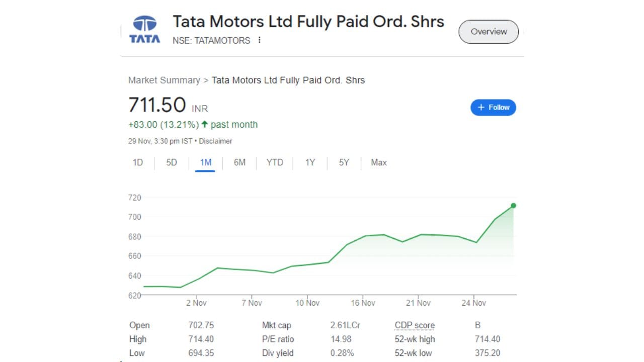
Task: Show the Max history chart
Action: (379, 162)
